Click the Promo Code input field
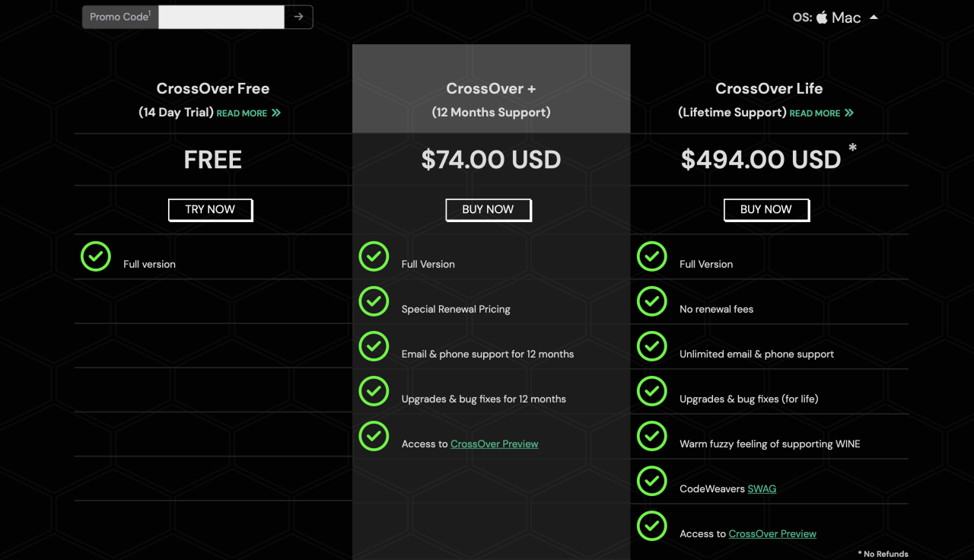 pyautogui.click(x=221, y=17)
